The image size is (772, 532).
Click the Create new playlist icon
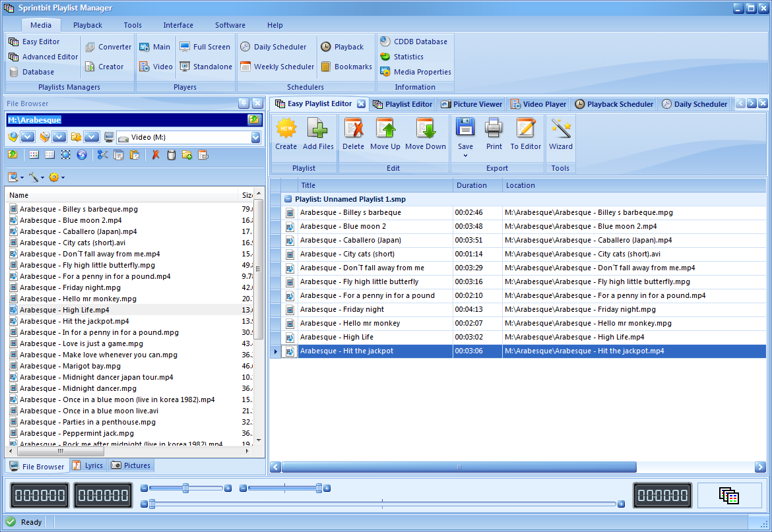click(x=286, y=129)
